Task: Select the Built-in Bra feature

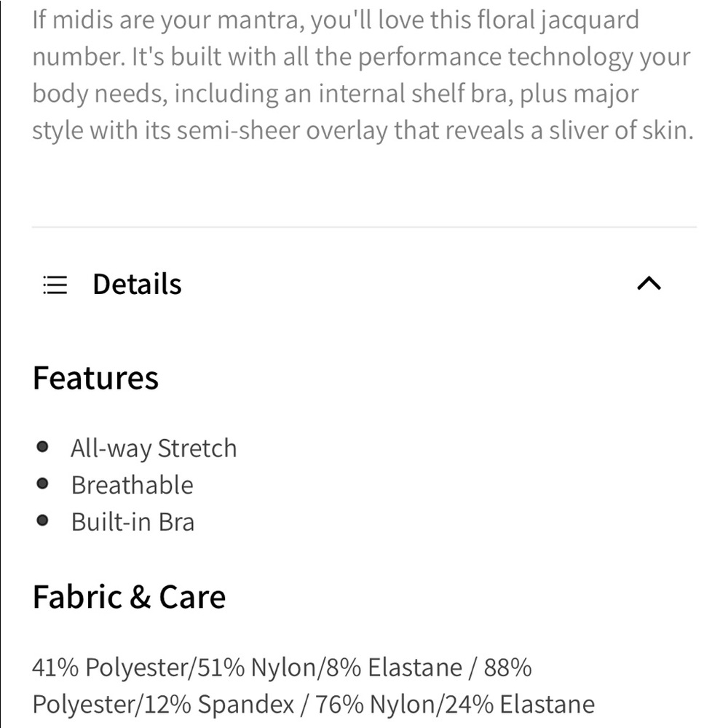Action: pyautogui.click(x=131, y=521)
